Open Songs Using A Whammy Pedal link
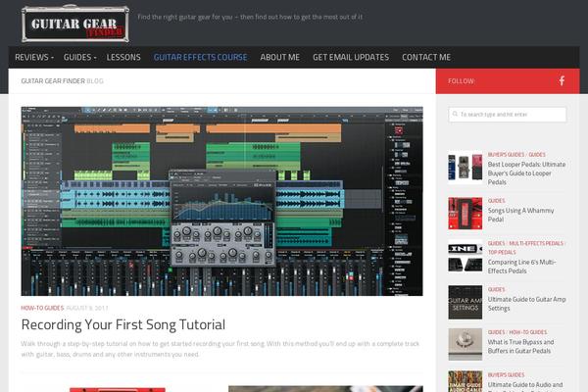The height and width of the screenshot is (392, 588). [520, 215]
